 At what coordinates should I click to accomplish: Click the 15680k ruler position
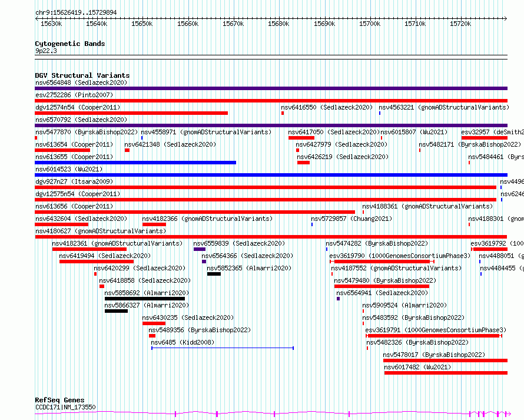point(278,24)
